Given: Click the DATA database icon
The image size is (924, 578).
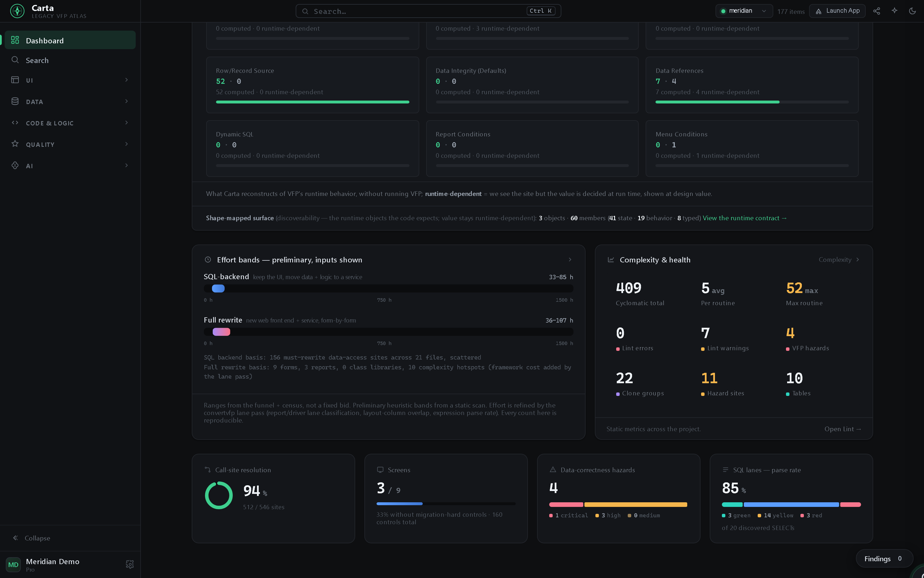Looking at the screenshot, I should tap(15, 101).
